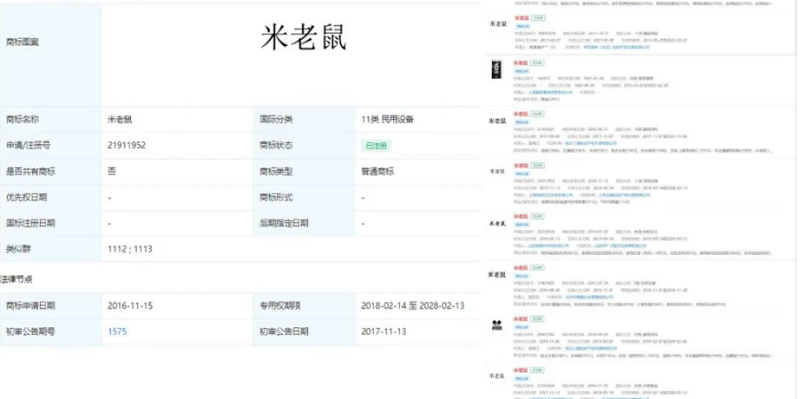The width and height of the screenshot is (800, 399).
Task: Click the 否 value for shared trademark
Action: click(111, 171)
